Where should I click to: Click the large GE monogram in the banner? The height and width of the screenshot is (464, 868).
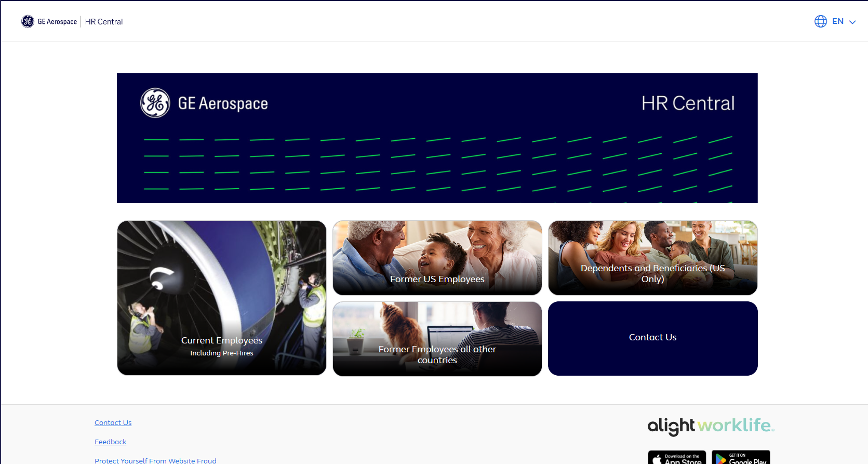[155, 103]
